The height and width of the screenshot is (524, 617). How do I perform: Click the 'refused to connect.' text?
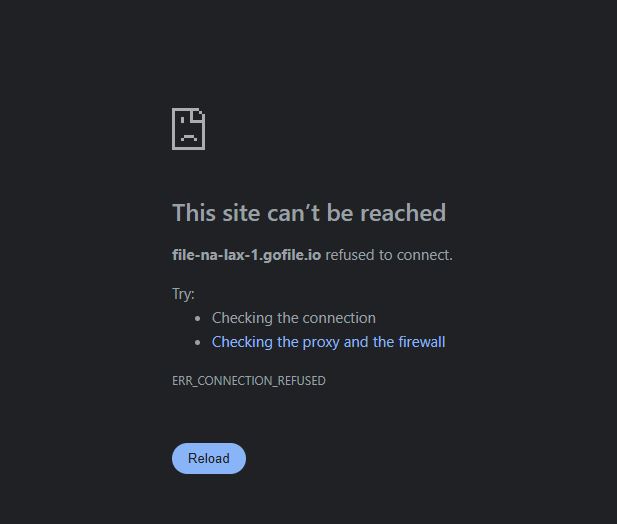pos(389,255)
